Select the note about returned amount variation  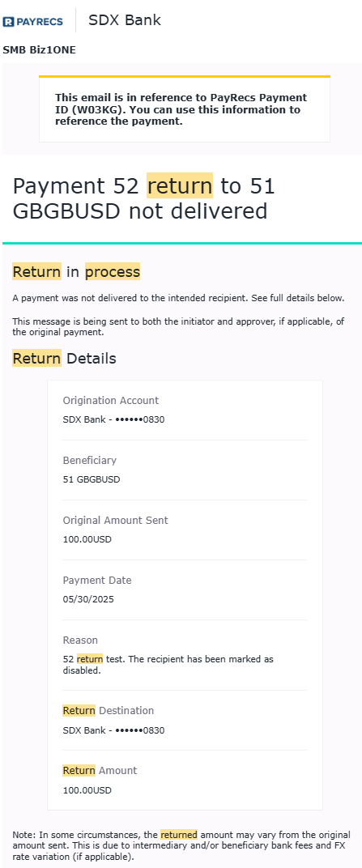click(181, 845)
